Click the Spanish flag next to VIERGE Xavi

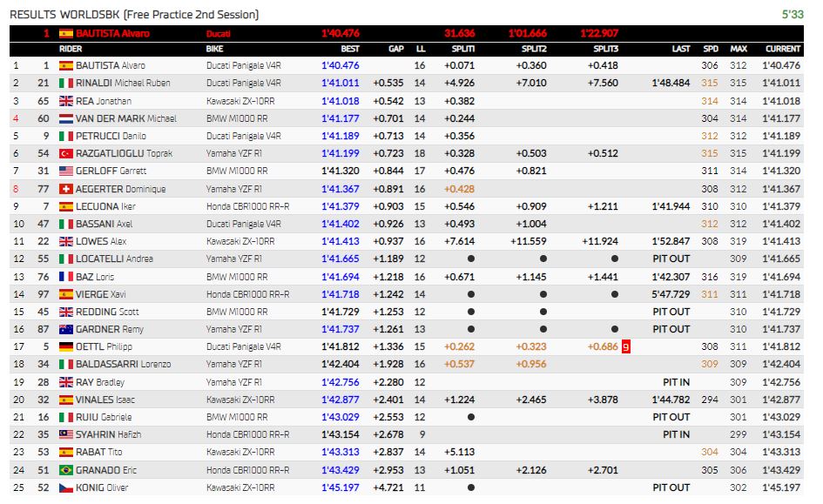tap(66, 294)
